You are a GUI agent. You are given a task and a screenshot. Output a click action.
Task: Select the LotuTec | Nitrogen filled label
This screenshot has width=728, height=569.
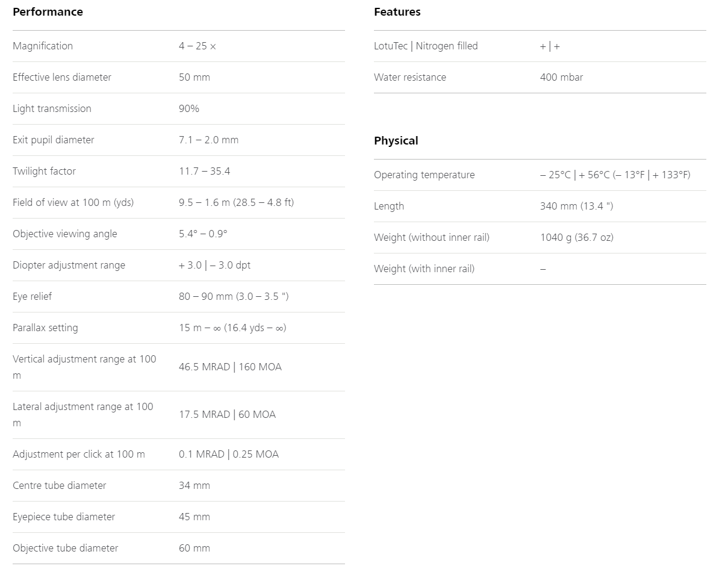[x=426, y=46]
